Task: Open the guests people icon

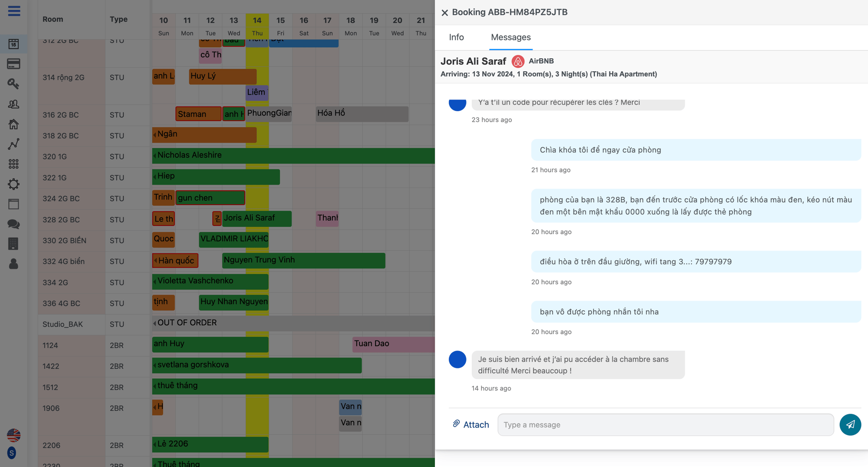Action: [x=13, y=104]
